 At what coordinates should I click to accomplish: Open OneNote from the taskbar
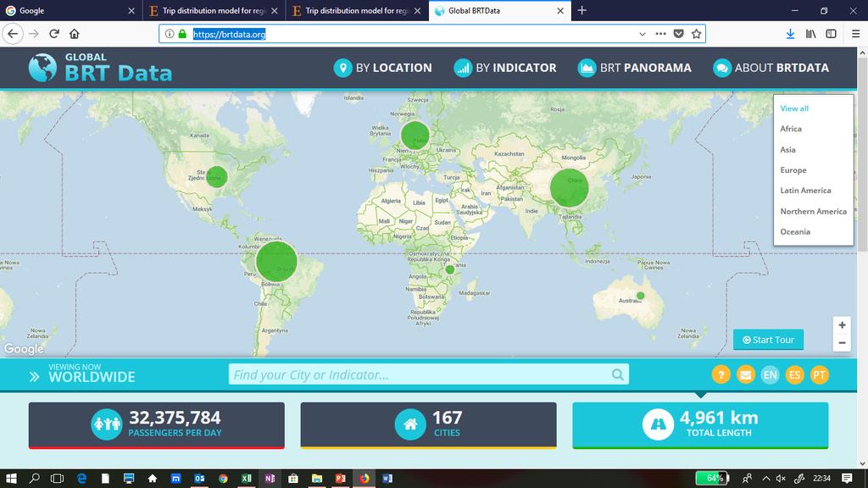pos(270,478)
